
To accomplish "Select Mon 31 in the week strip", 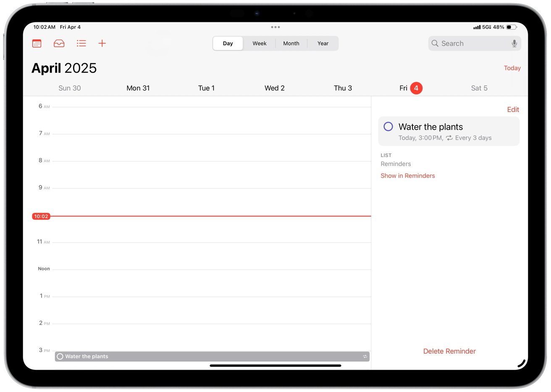I will tap(138, 88).
